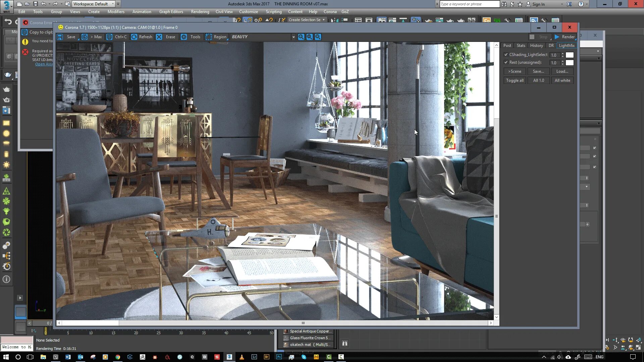The image size is (644, 362).
Task: Click the horizontal scrollbar below the render image
Action: [x=303, y=323]
